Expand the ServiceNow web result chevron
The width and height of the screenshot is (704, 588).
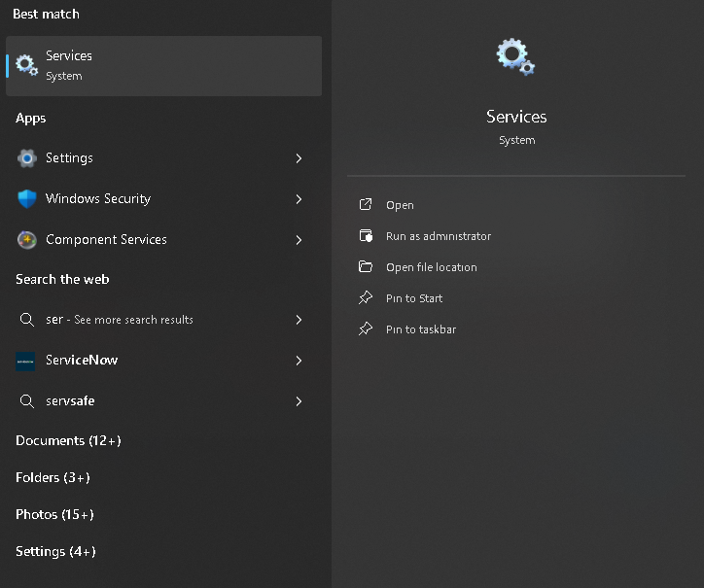(299, 361)
